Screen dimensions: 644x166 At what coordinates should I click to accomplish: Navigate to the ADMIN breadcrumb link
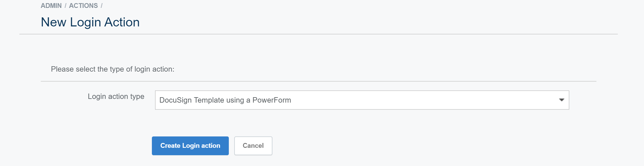click(51, 5)
